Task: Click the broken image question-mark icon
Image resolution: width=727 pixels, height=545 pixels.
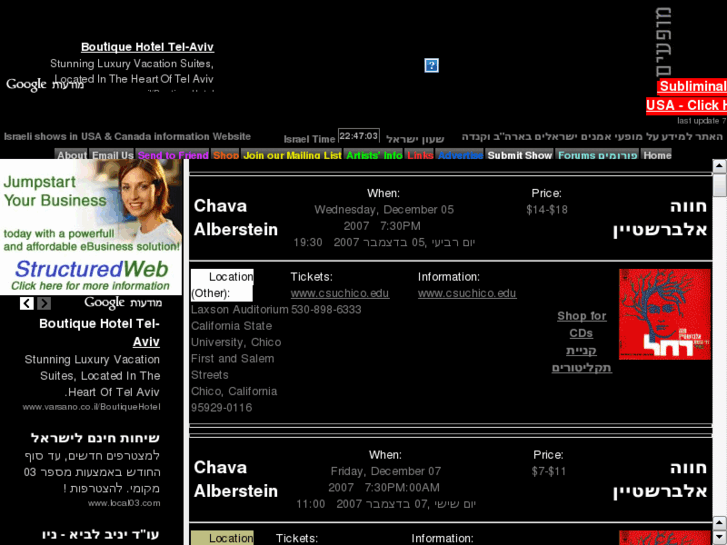Action: [x=431, y=65]
